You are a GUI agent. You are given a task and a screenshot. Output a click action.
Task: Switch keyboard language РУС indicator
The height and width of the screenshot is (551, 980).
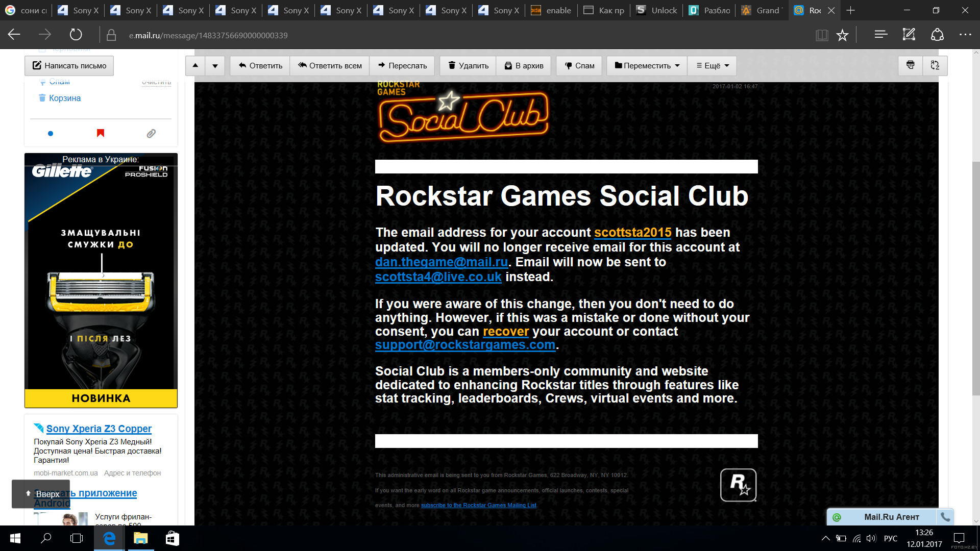pos(891,538)
